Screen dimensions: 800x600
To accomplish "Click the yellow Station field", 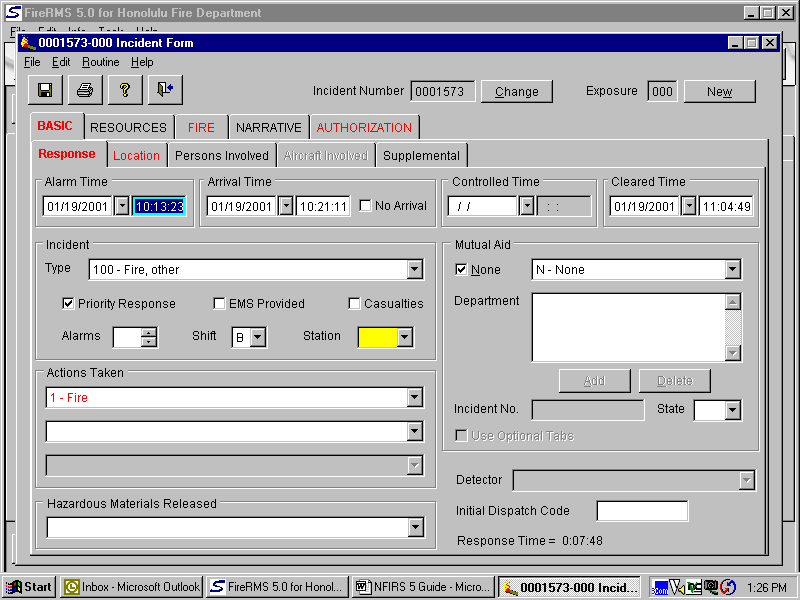I will (x=377, y=337).
